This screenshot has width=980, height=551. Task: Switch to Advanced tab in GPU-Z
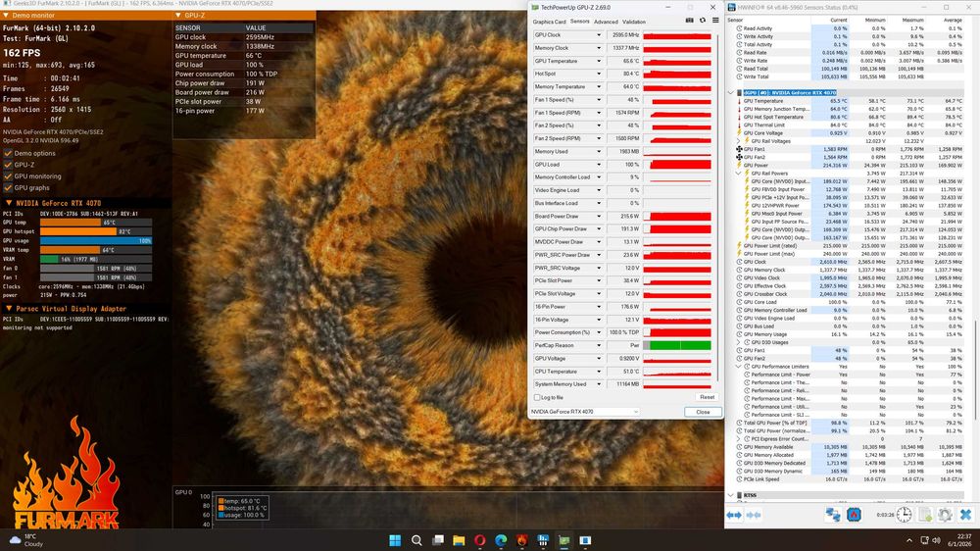(x=606, y=22)
